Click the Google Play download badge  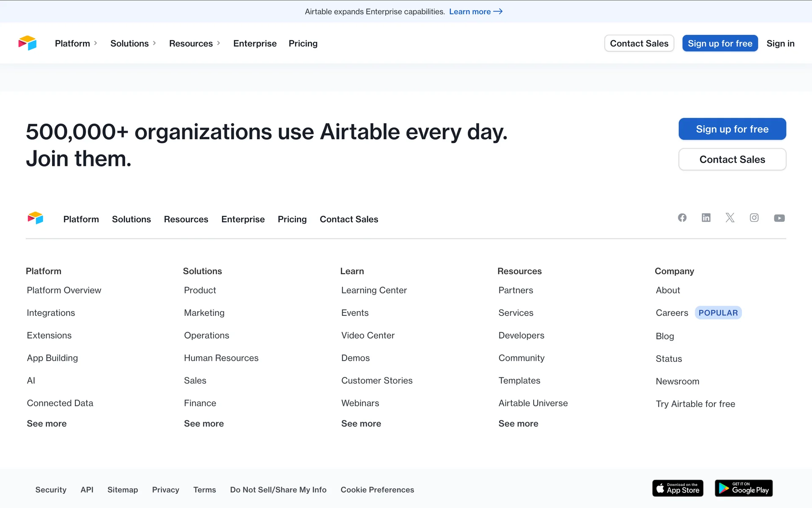[743, 489]
